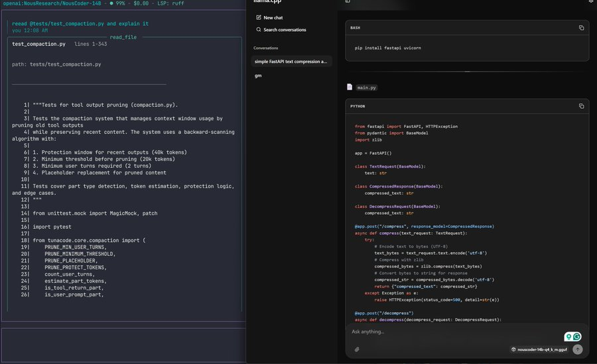
Task: Click line 16 'import pytest' in terminal
Action: 52,227
